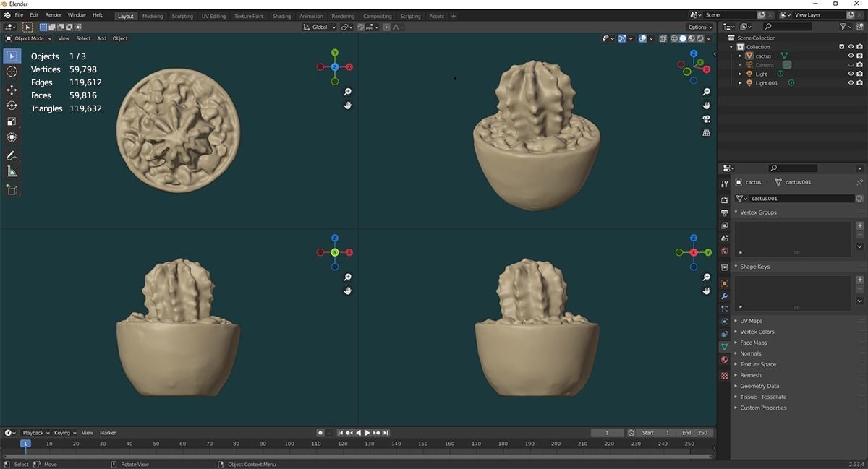Disable cactus in renders
The height and width of the screenshot is (469, 868).
pos(859,56)
